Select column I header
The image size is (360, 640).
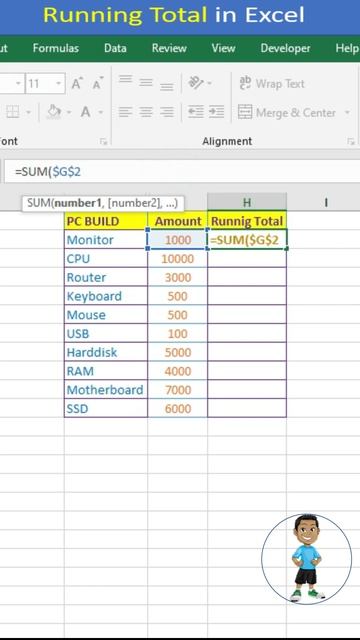click(326, 202)
